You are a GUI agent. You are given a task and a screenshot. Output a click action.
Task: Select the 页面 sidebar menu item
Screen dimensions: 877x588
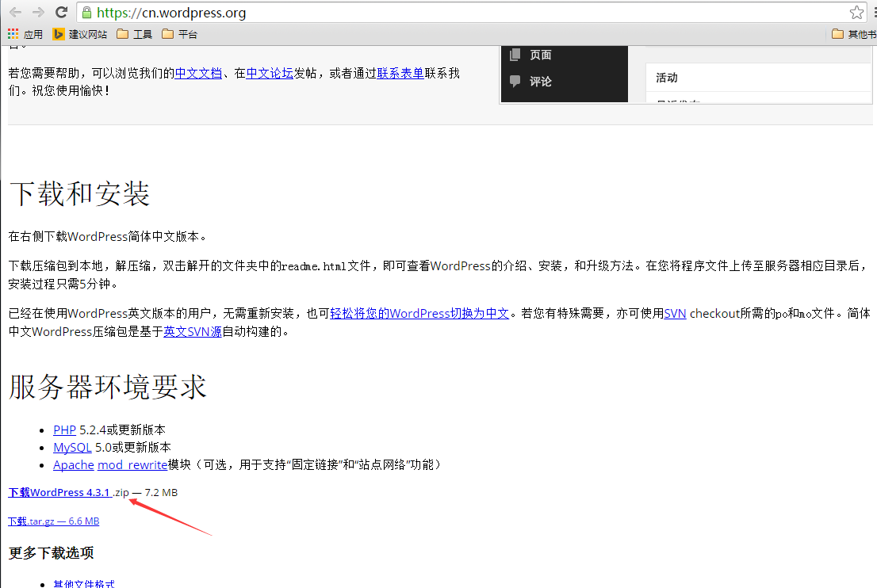click(540, 55)
